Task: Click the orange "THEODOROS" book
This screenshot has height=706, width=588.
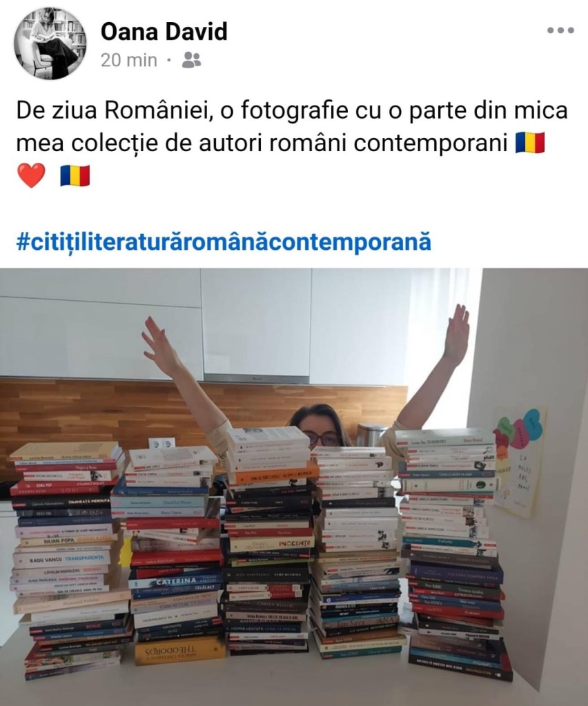Action: (x=179, y=651)
